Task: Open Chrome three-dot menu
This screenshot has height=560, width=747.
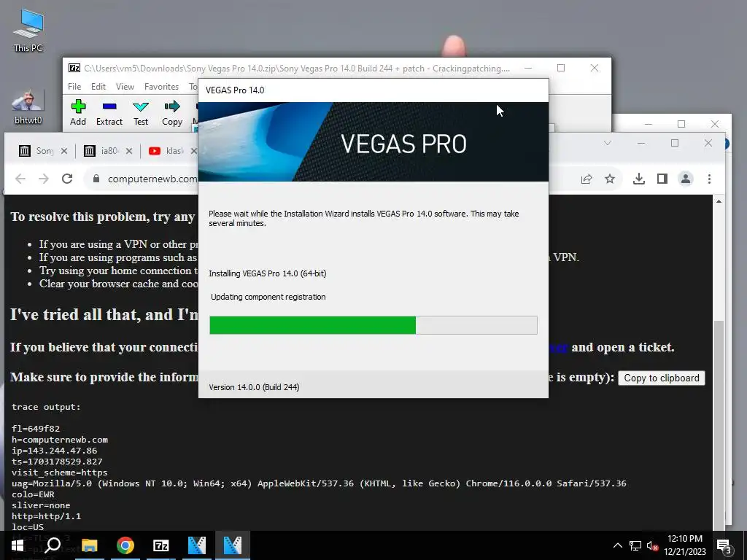Action: [709, 179]
